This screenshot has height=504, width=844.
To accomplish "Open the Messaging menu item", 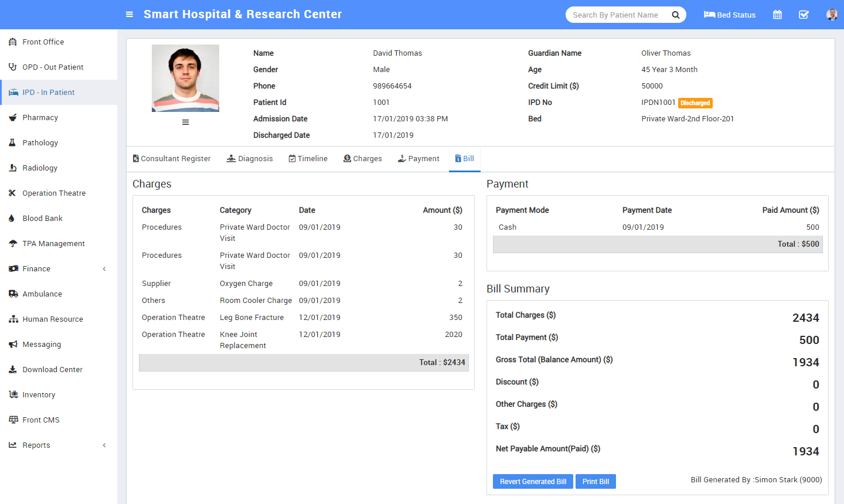I will click(x=59, y=345).
